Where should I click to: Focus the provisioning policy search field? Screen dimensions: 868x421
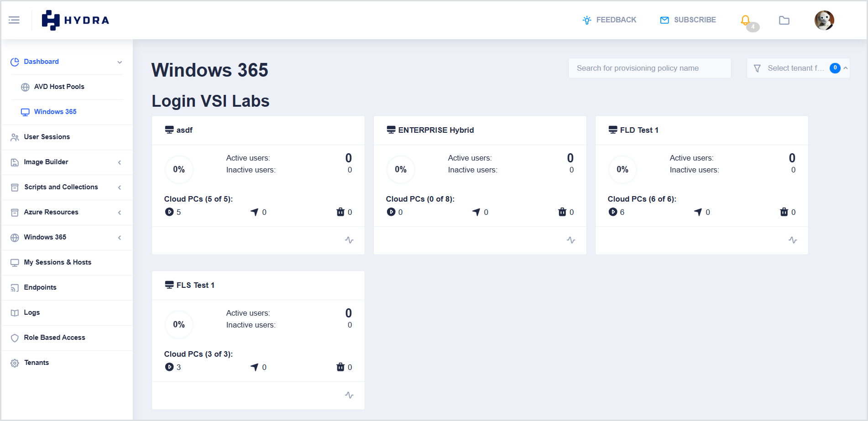649,68
